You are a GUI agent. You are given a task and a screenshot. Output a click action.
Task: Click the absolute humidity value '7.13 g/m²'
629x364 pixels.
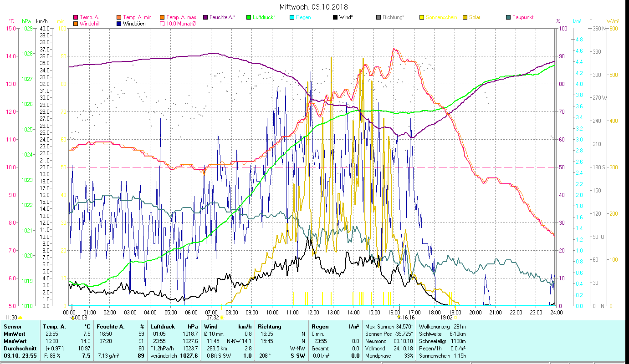108,356
